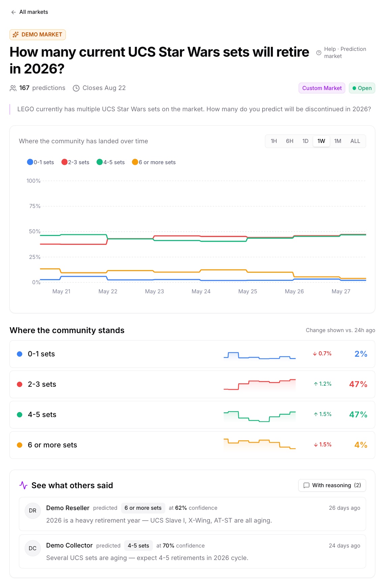Click the back arrow icon beside All markets

13,12
